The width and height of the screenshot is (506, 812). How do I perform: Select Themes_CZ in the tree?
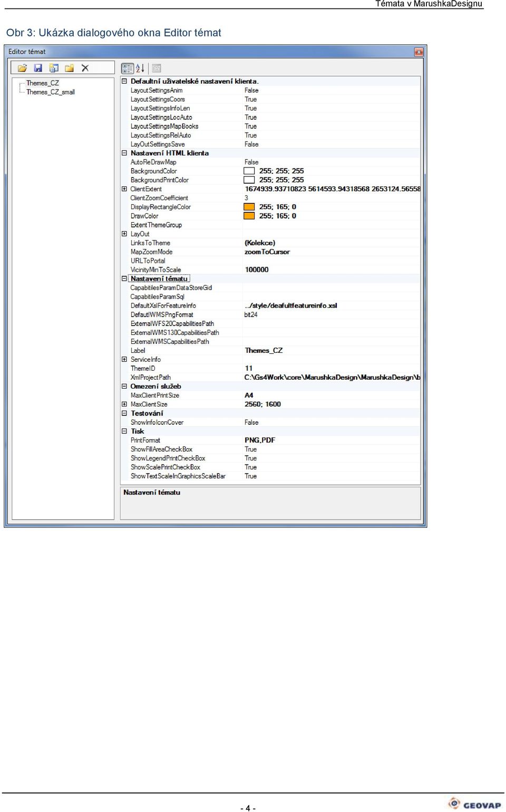43,83
